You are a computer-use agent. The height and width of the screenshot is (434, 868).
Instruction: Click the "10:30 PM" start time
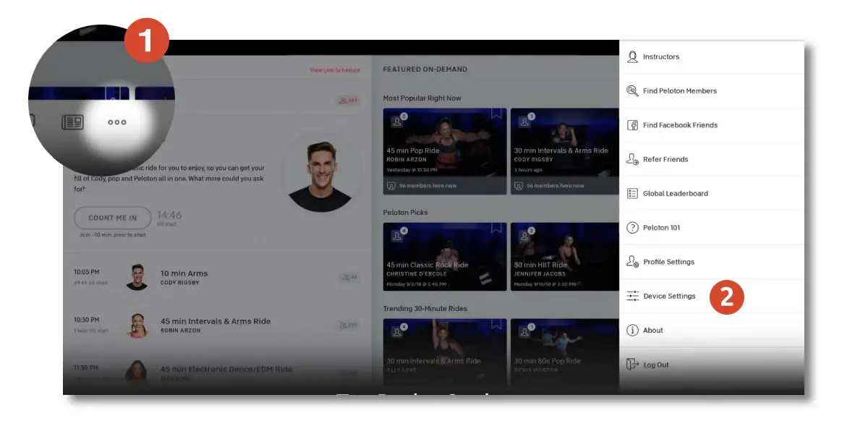87,320
